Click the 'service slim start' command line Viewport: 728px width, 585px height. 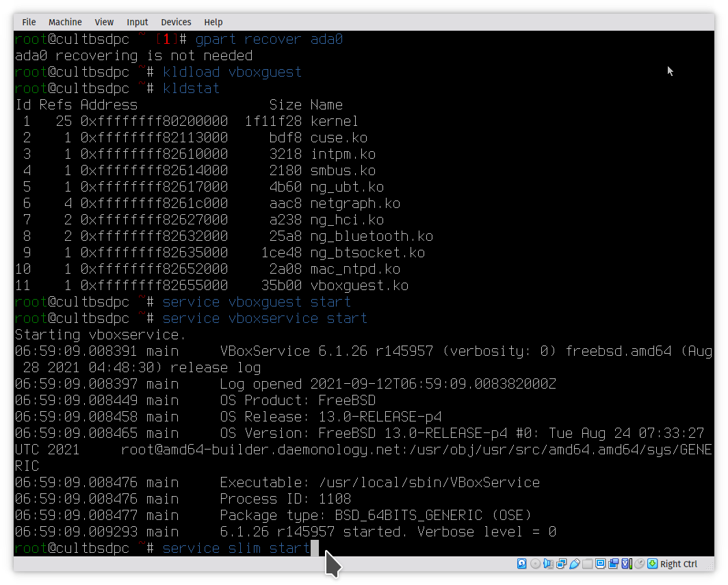[x=236, y=548]
